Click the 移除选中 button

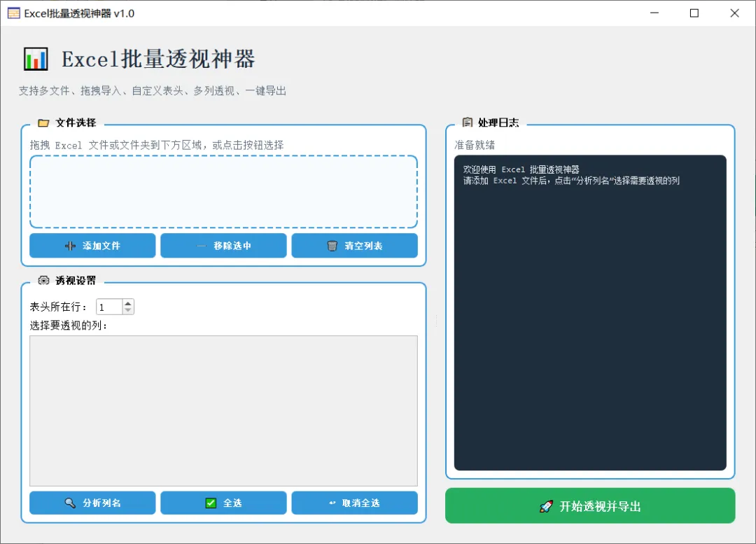pyautogui.click(x=224, y=246)
